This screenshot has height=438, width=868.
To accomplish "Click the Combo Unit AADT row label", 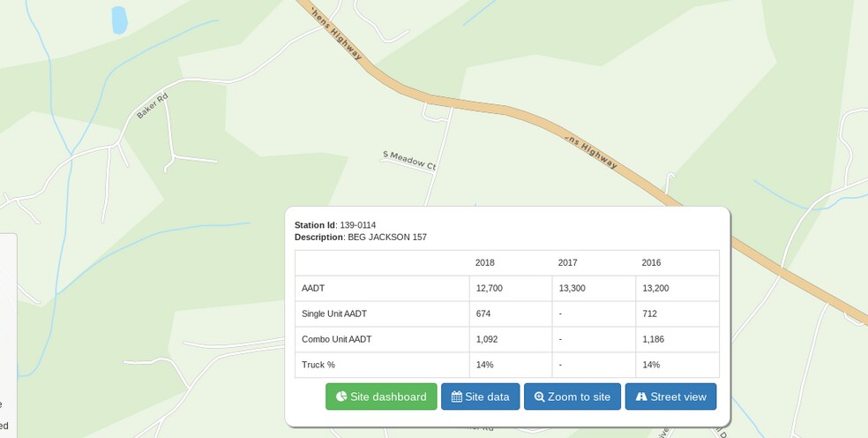I will tap(335, 339).
